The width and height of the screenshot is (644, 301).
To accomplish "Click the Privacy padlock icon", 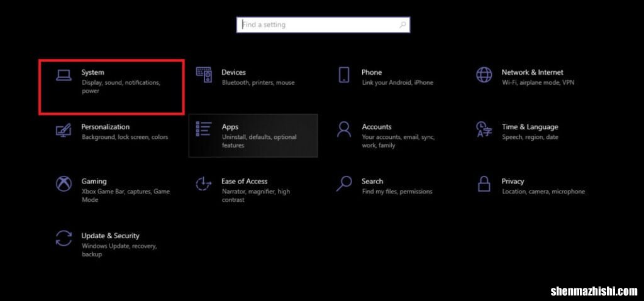I will tap(484, 183).
